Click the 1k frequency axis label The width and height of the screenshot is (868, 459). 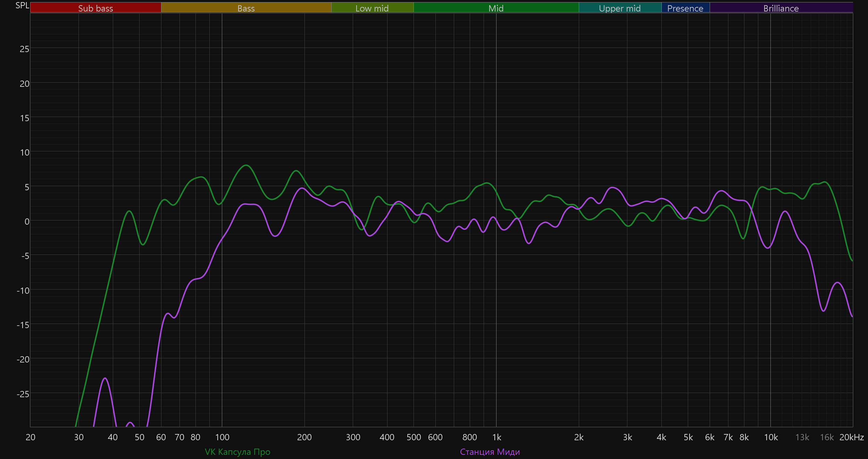pos(496,437)
